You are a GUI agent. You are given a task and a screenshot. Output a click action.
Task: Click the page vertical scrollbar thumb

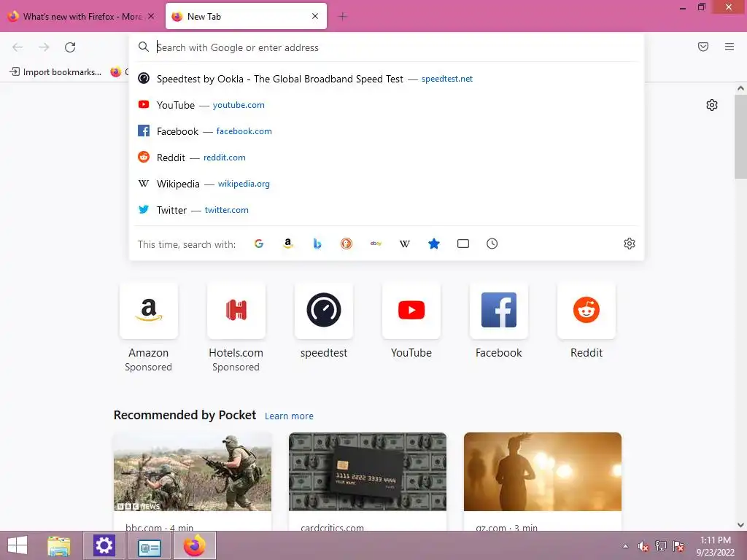click(x=740, y=136)
